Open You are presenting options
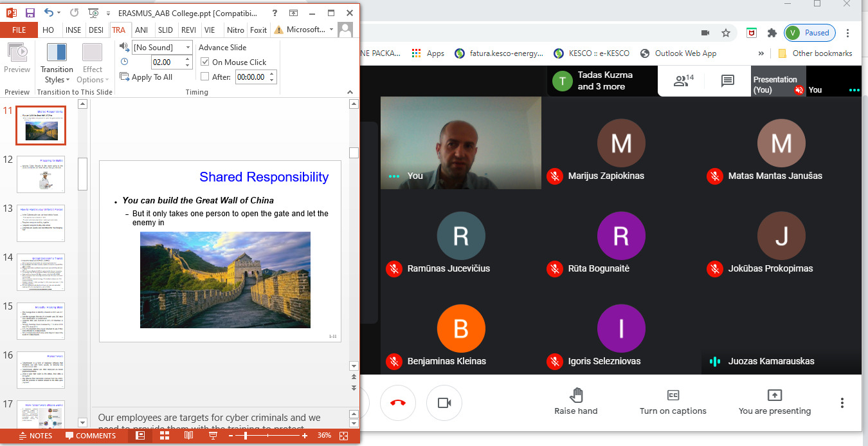Viewport: 868px width, 446px height. tap(774, 402)
